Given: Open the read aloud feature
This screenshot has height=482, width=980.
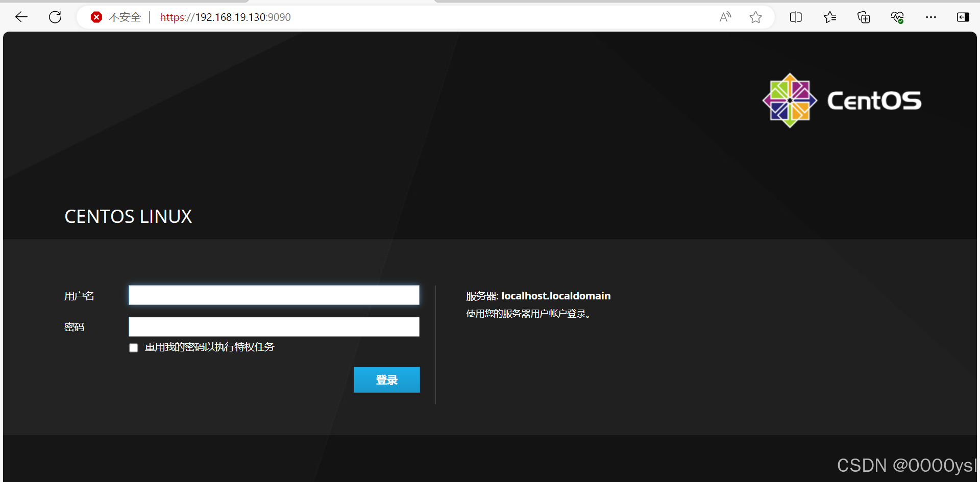Looking at the screenshot, I should click(x=725, y=17).
